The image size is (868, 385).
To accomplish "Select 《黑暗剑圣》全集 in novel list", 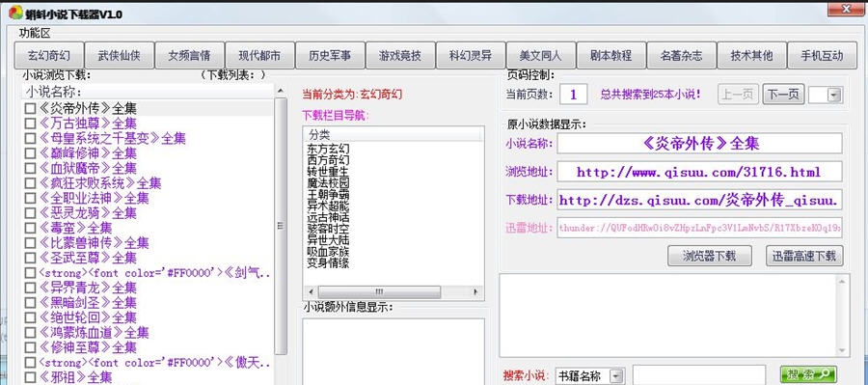I will pyautogui.click(x=87, y=303).
